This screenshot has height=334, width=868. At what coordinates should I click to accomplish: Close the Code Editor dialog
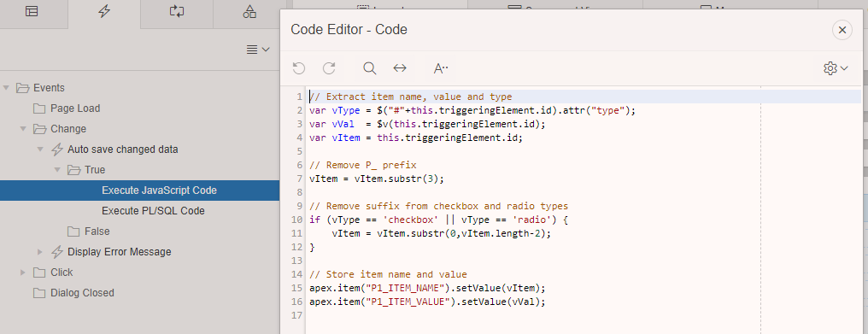pyautogui.click(x=842, y=30)
